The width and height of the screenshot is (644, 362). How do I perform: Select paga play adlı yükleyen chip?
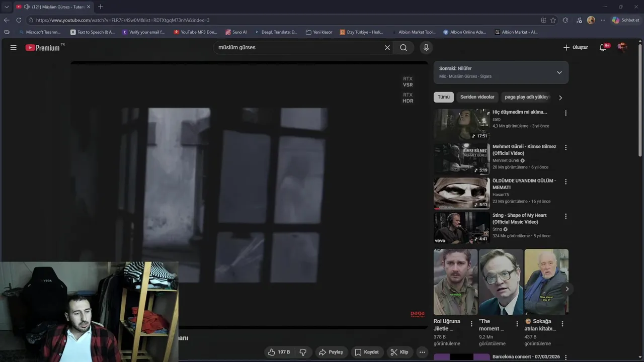(x=527, y=97)
